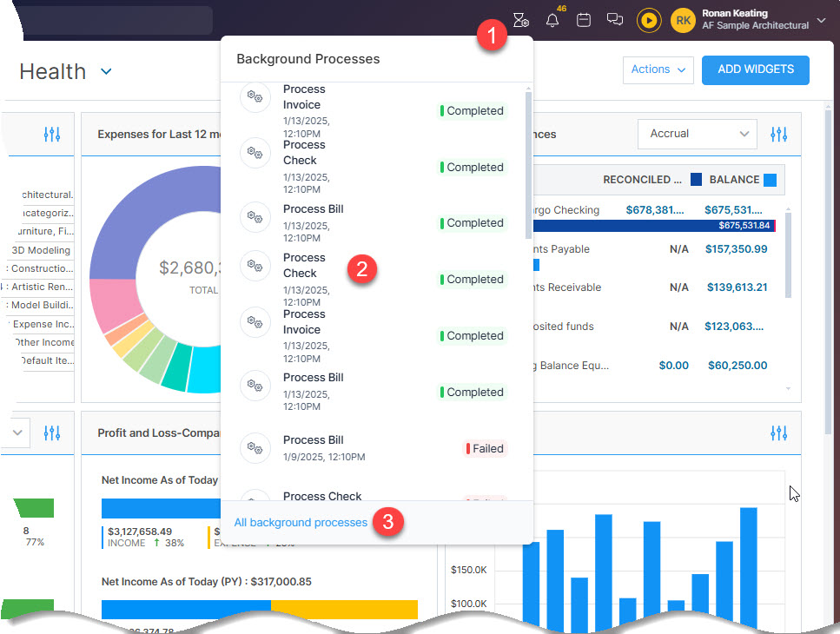Click gear icon of second Process Invoice

[255, 322]
